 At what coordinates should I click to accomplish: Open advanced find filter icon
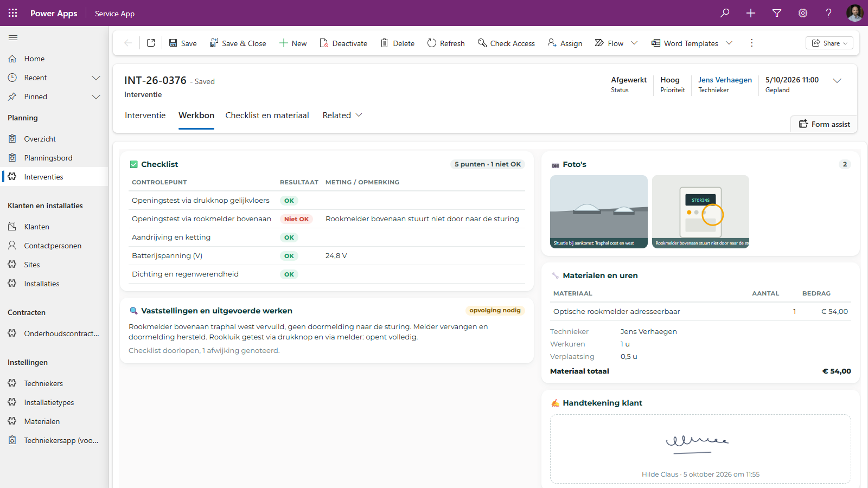[777, 13]
